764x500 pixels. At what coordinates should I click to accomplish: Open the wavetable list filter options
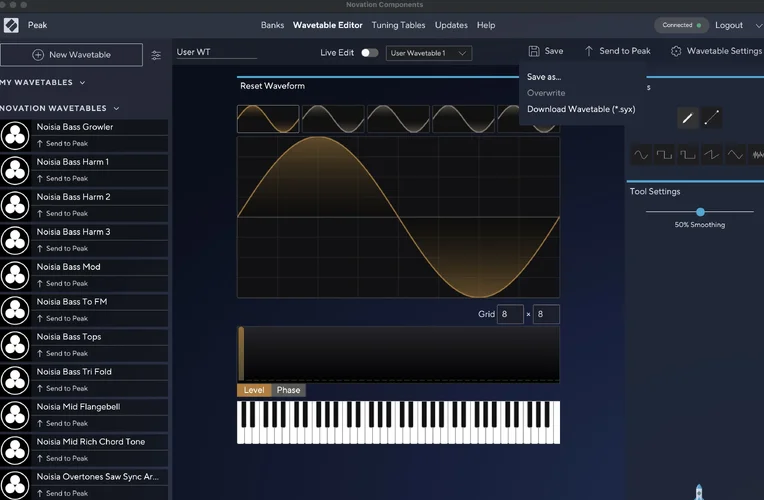pyautogui.click(x=156, y=55)
